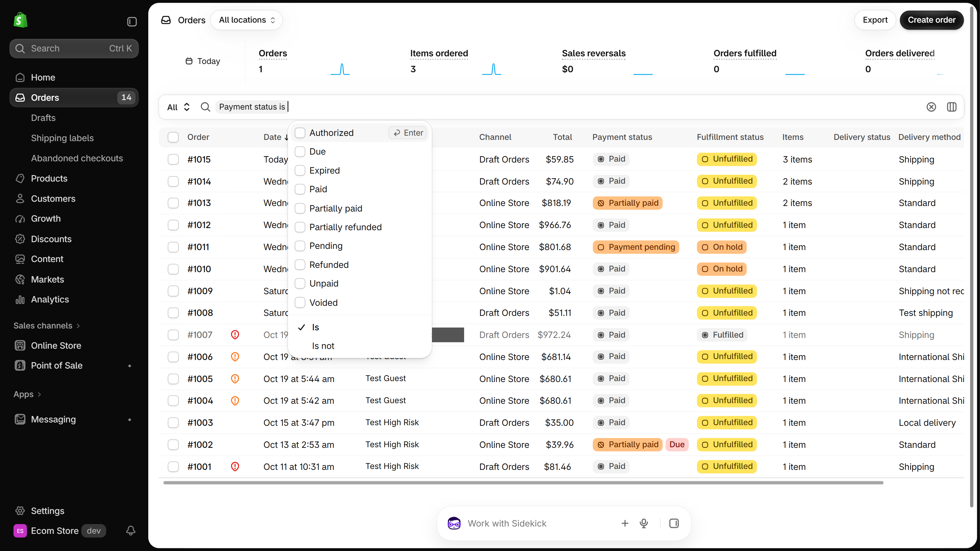Image resolution: width=980 pixels, height=551 pixels.
Task: Click the risk warning icon for order #1007
Action: click(x=235, y=335)
